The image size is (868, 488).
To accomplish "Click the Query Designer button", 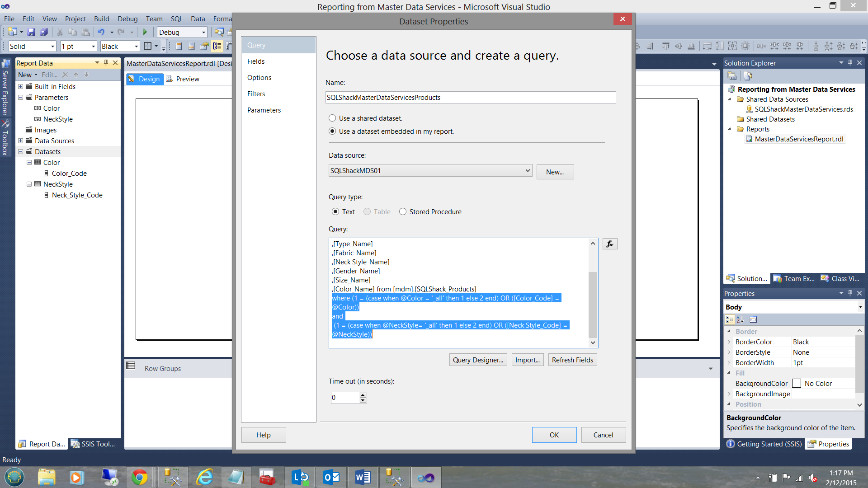I will pos(478,360).
